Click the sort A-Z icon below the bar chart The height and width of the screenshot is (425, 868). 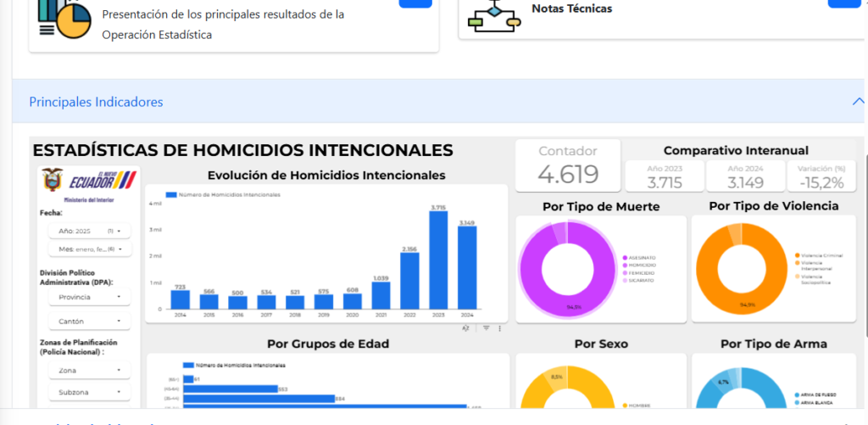(x=466, y=328)
